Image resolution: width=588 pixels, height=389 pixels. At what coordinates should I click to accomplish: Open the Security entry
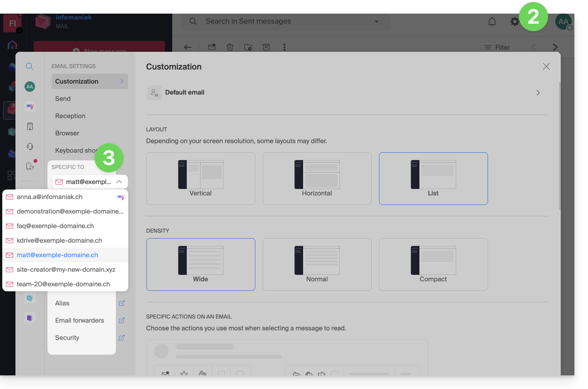(x=67, y=338)
